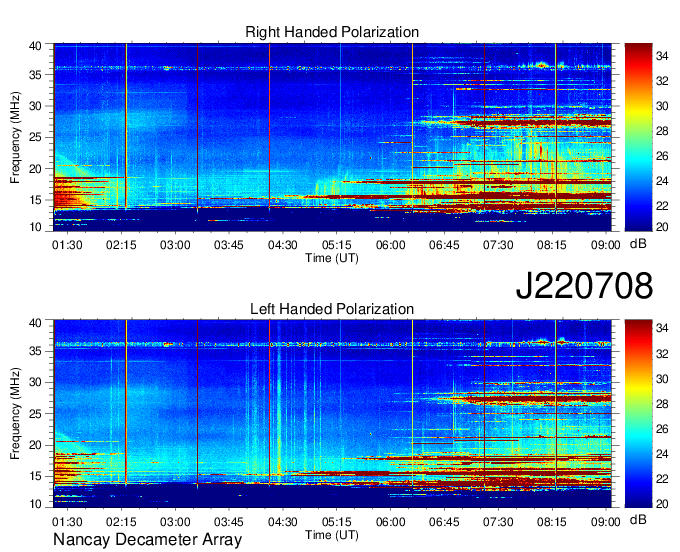This screenshot has height=552, width=680.
Task: Click the 35 MHz tick on Right Handed plot
Action: click(36, 75)
